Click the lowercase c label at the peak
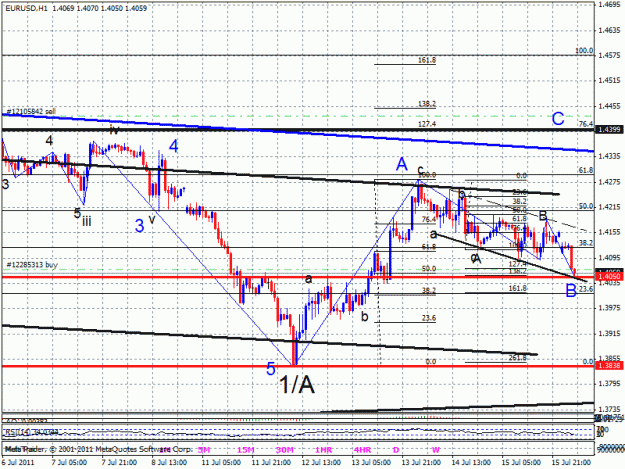This screenshot has height=469, width=625. point(420,171)
